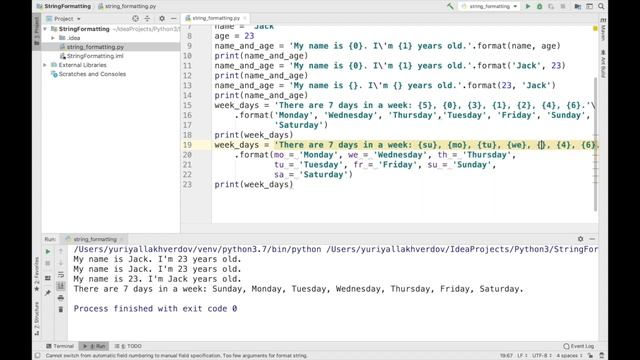This screenshot has height=360, width=640.
Task: Open Run panel settings gear
Action: coord(580,239)
